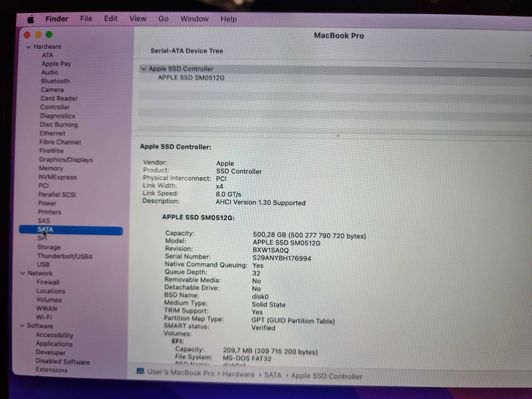
Task: Collapse the Apple SSD Controller tree row
Action: (144, 69)
